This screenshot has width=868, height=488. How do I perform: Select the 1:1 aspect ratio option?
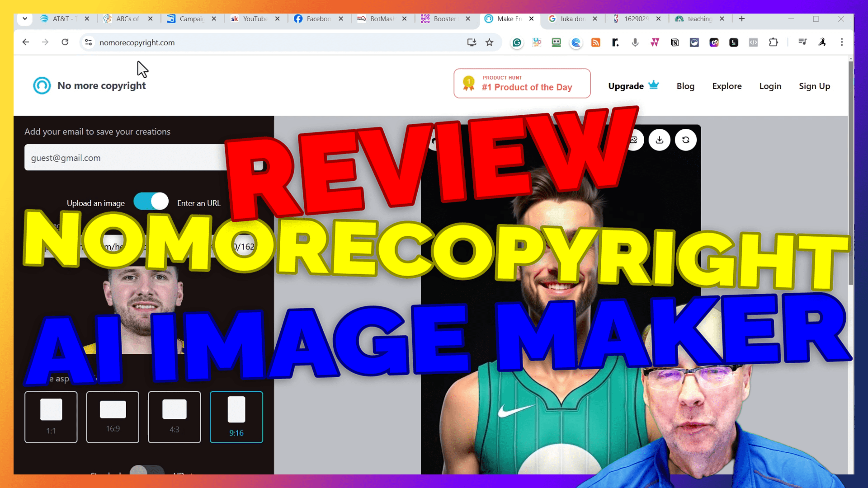51,417
